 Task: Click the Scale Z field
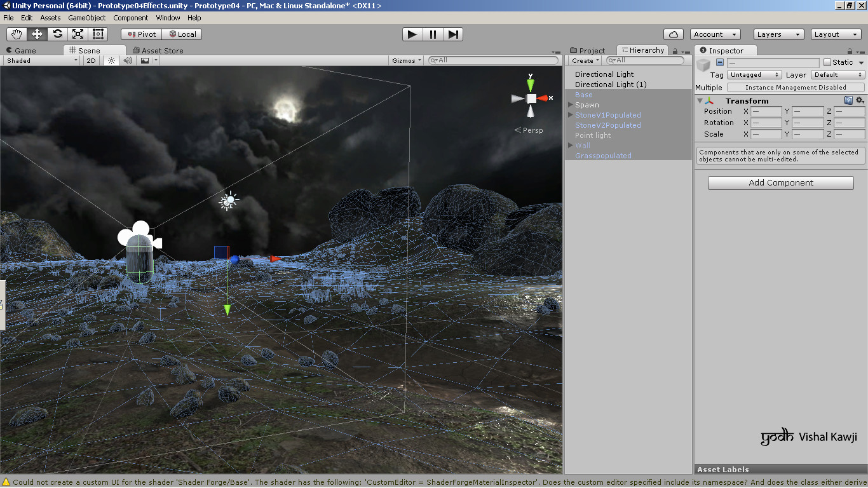click(850, 134)
